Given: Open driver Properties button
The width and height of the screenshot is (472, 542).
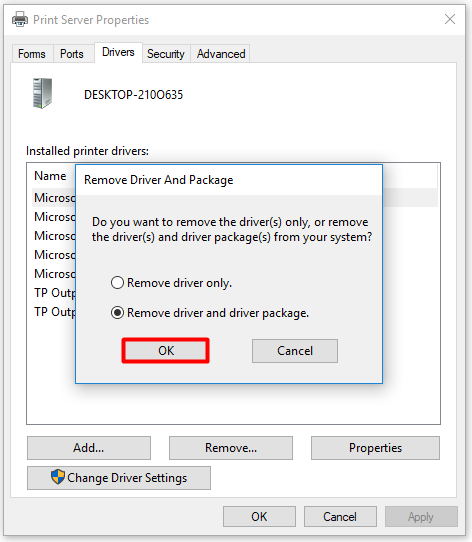Looking at the screenshot, I should point(376,448).
